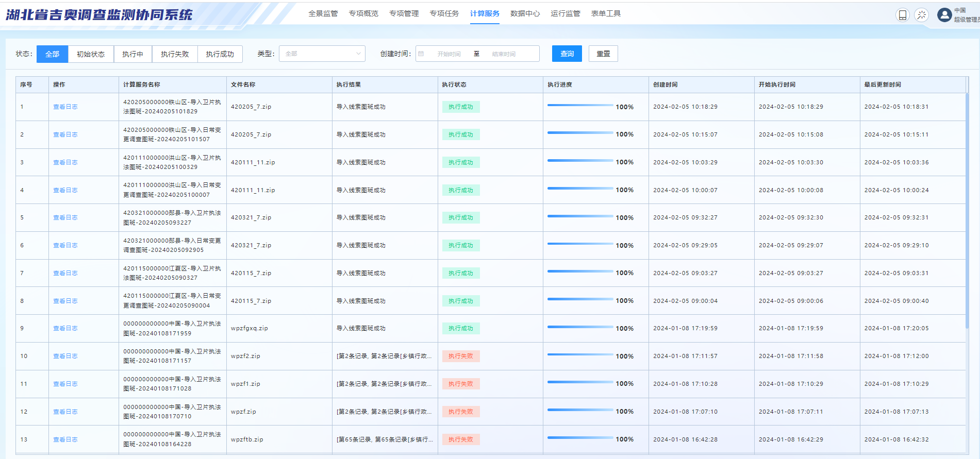980x459 pixels.
Task: Open 查看日志 for row 2
Action: 65,134
